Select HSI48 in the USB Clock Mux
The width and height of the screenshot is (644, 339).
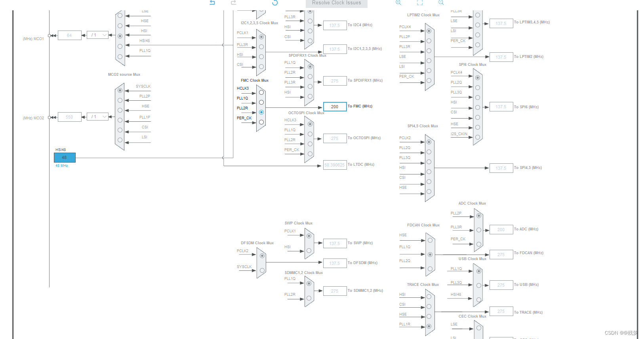(479, 300)
